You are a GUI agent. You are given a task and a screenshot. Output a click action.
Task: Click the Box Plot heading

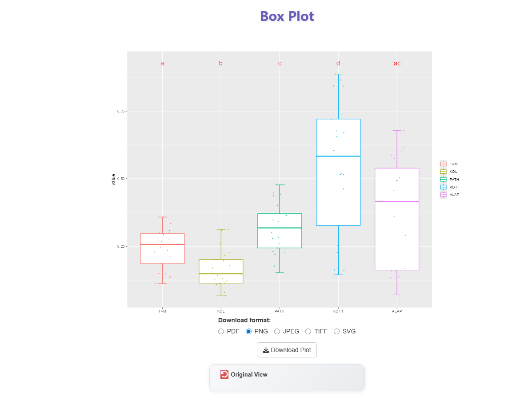287,16
